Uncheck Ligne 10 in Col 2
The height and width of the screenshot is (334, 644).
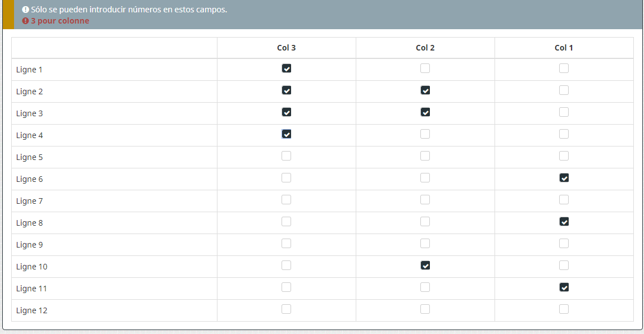pyautogui.click(x=425, y=266)
